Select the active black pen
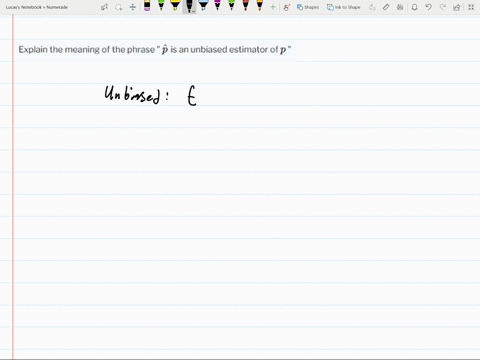This screenshot has width=480, height=360. pos(189,5)
